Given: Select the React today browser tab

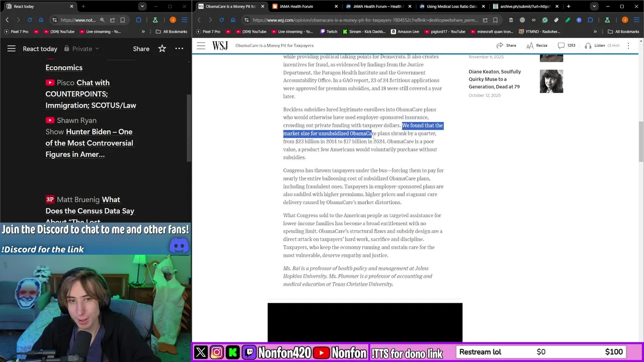Looking at the screenshot, I should click(x=39, y=7).
